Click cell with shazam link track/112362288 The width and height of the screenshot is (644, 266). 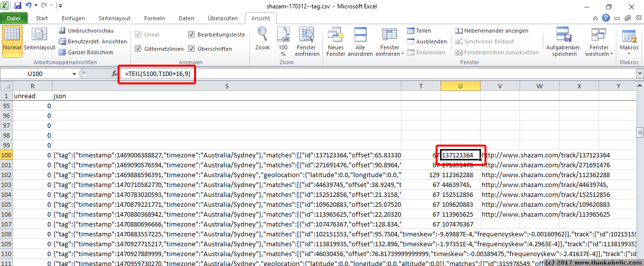(x=546, y=175)
